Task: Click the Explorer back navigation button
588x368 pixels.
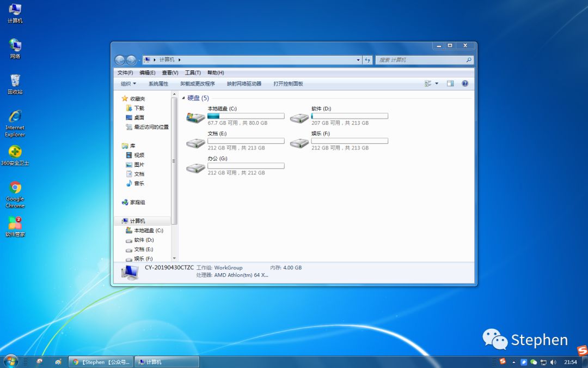Action: 120,60
